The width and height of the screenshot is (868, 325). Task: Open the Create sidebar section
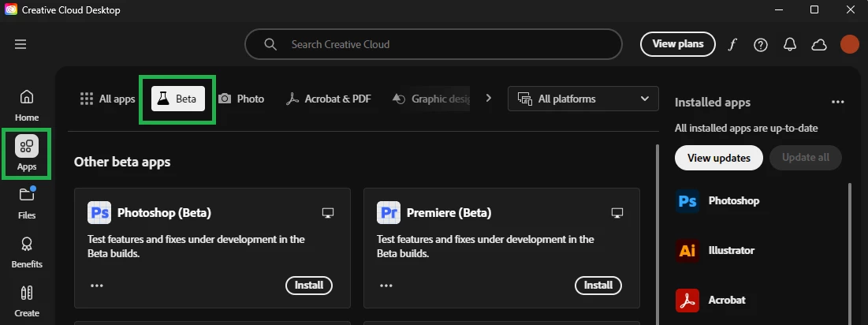pyautogui.click(x=27, y=301)
